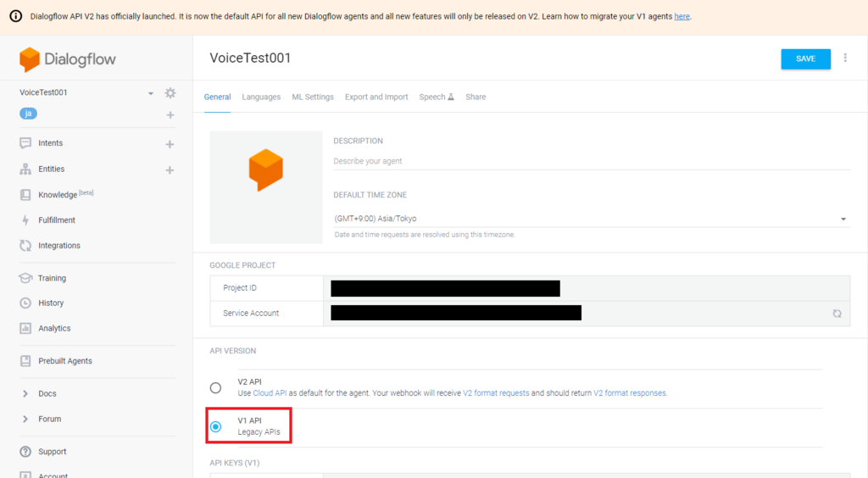
Task: Open Intents in the sidebar
Action: tap(50, 143)
